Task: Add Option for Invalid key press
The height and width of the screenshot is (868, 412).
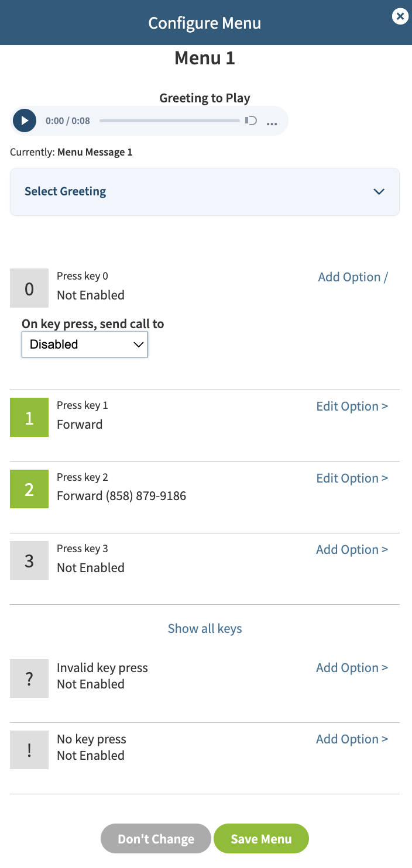Action: 352,668
